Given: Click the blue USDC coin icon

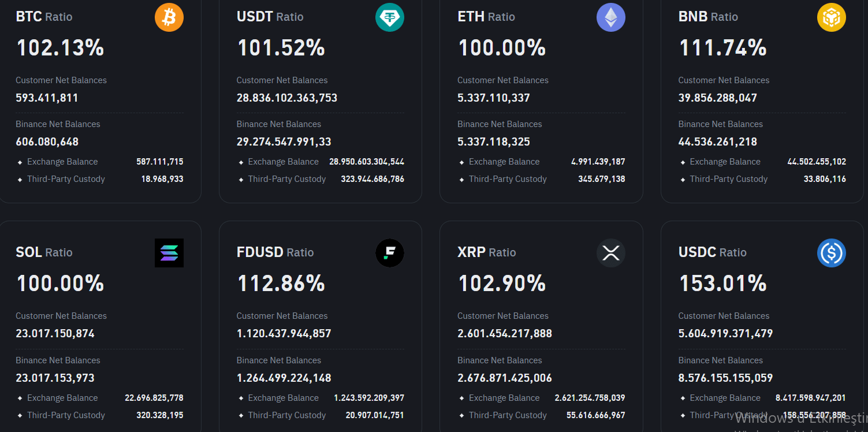Looking at the screenshot, I should [x=832, y=253].
